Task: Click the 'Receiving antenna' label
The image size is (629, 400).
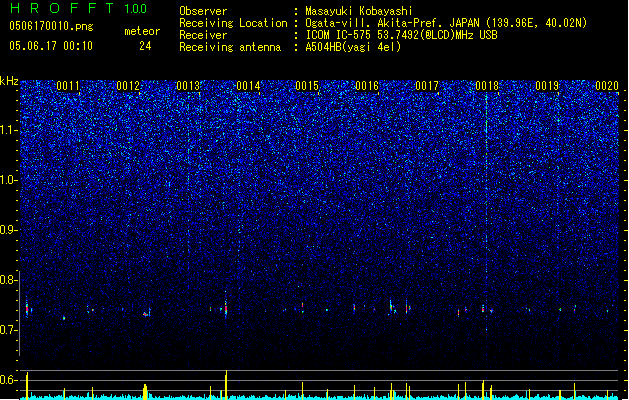Action: click(x=230, y=47)
